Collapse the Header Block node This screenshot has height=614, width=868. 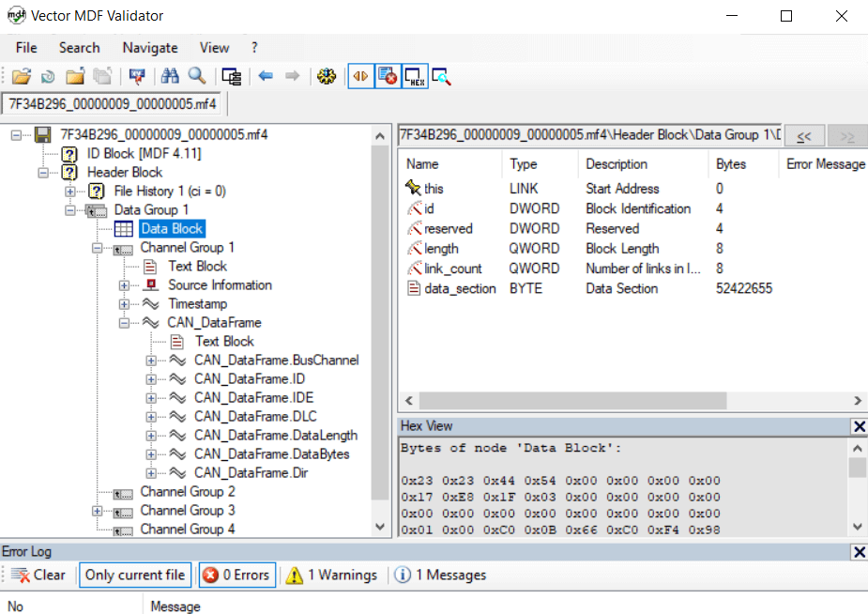[x=43, y=172]
